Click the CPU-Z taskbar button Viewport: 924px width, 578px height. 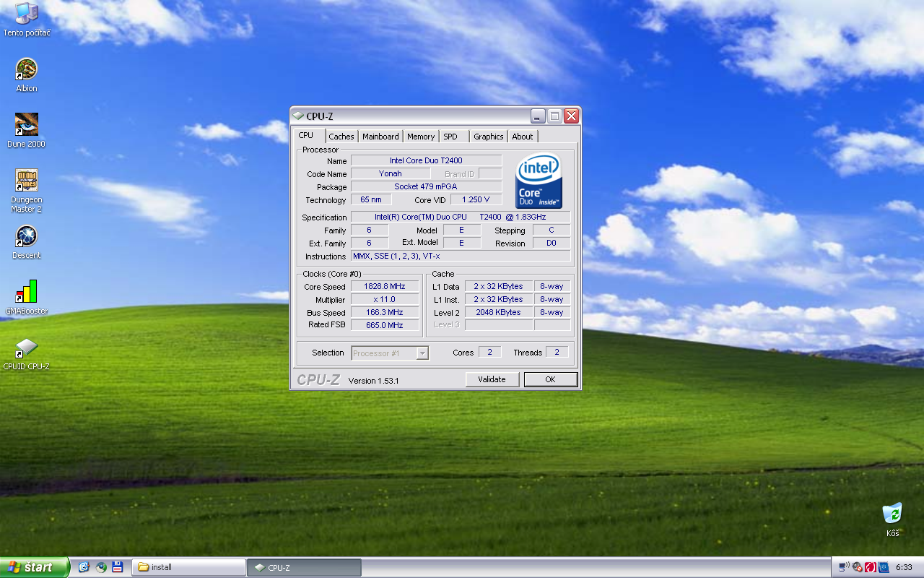coord(305,567)
